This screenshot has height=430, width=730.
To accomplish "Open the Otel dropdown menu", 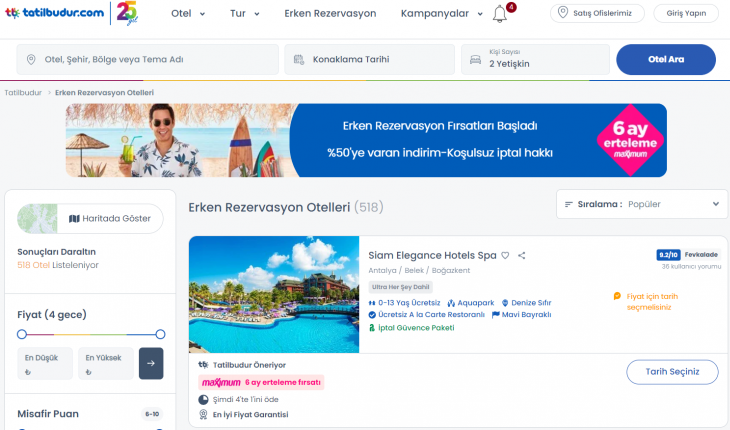I will point(188,14).
